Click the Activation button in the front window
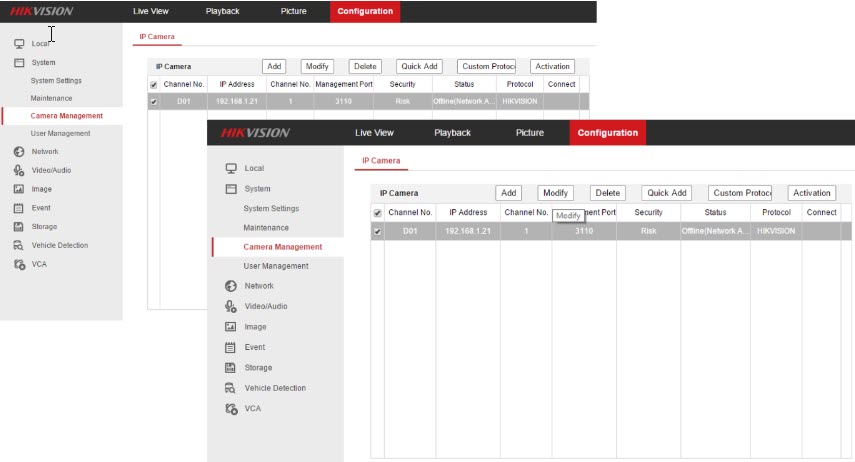This screenshot has width=855, height=462. click(811, 193)
